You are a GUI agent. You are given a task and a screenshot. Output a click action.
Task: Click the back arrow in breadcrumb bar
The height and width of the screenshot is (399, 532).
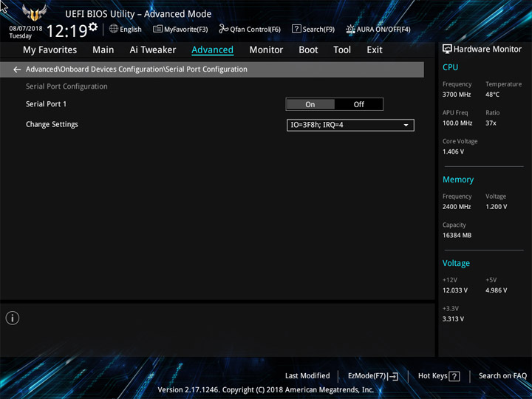17,69
